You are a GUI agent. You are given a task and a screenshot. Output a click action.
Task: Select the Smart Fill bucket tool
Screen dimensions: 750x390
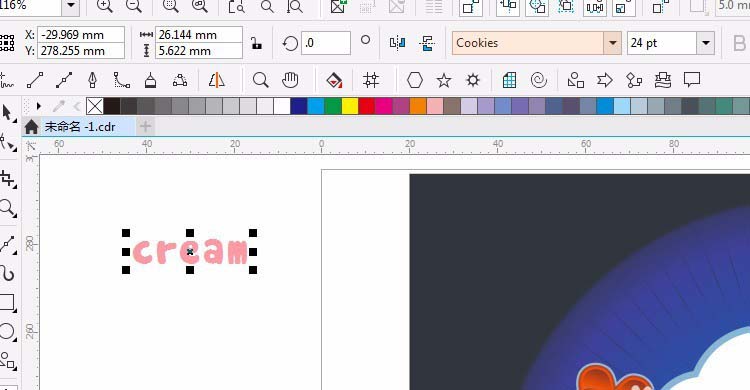click(x=334, y=80)
